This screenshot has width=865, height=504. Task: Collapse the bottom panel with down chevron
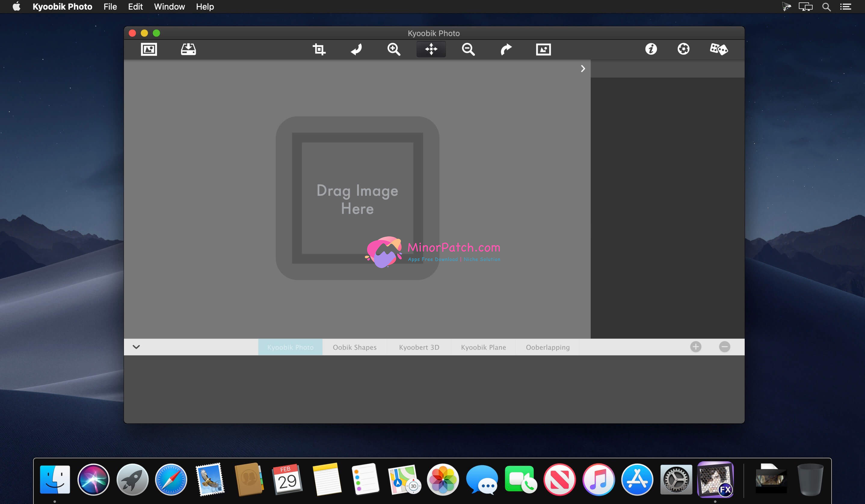click(136, 346)
